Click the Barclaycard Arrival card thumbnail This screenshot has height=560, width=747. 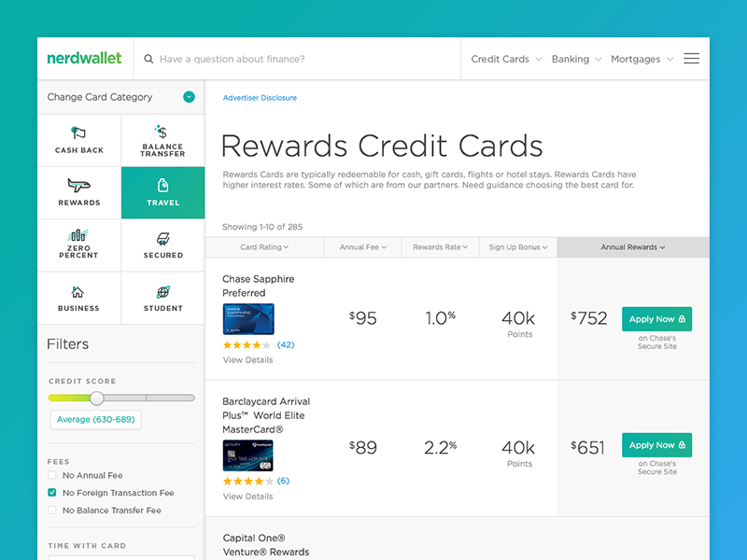point(247,455)
